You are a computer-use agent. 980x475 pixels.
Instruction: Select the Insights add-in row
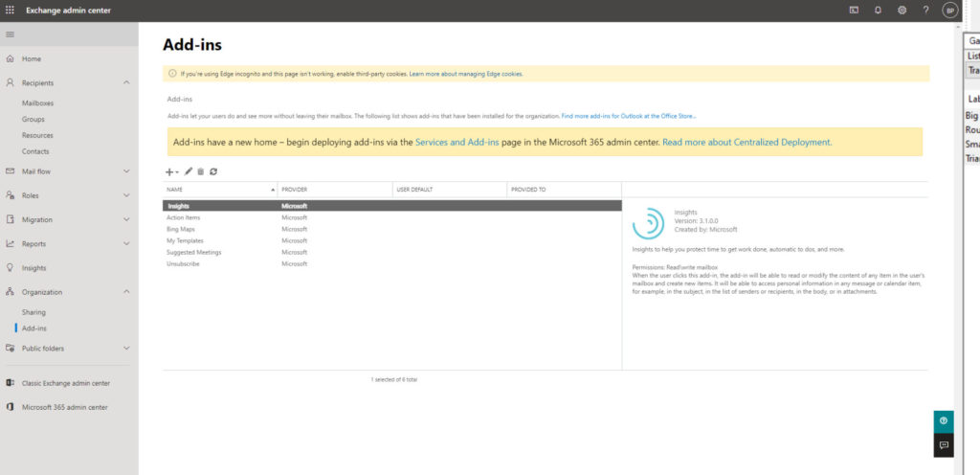[392, 206]
